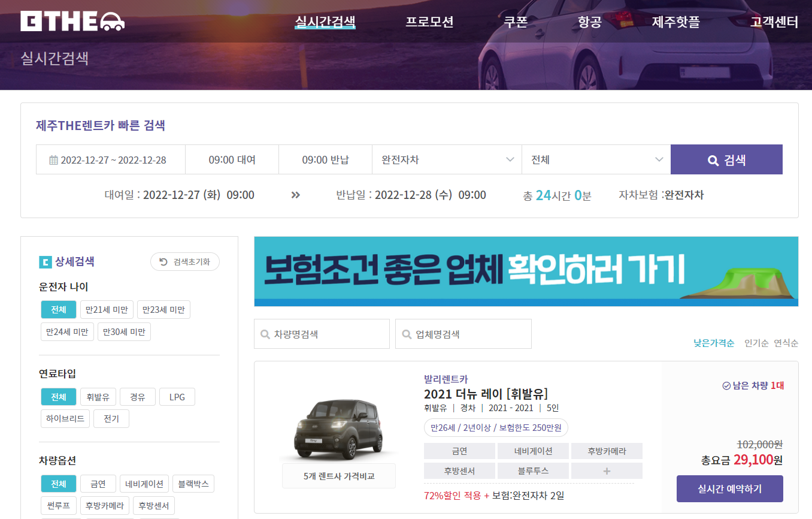This screenshot has width=812, height=519.
Task: Open the 09:00 반납 return time selector
Action: point(326,159)
